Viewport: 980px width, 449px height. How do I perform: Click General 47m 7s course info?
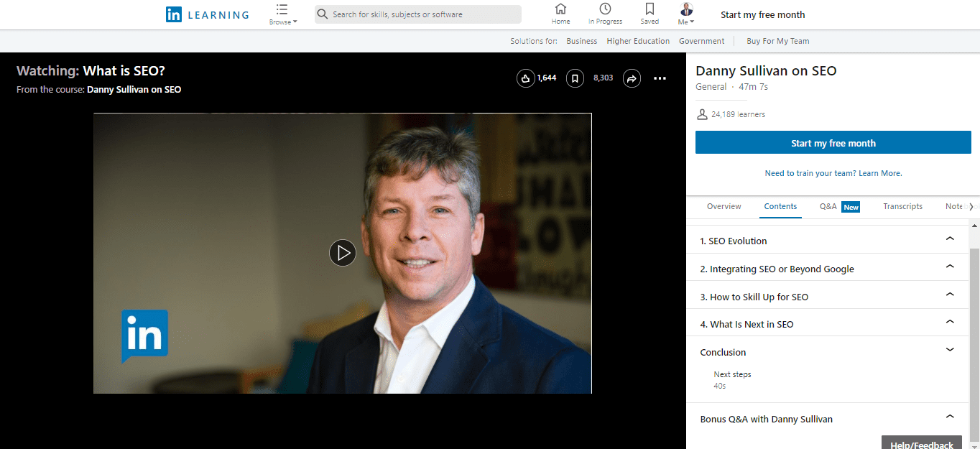point(731,86)
